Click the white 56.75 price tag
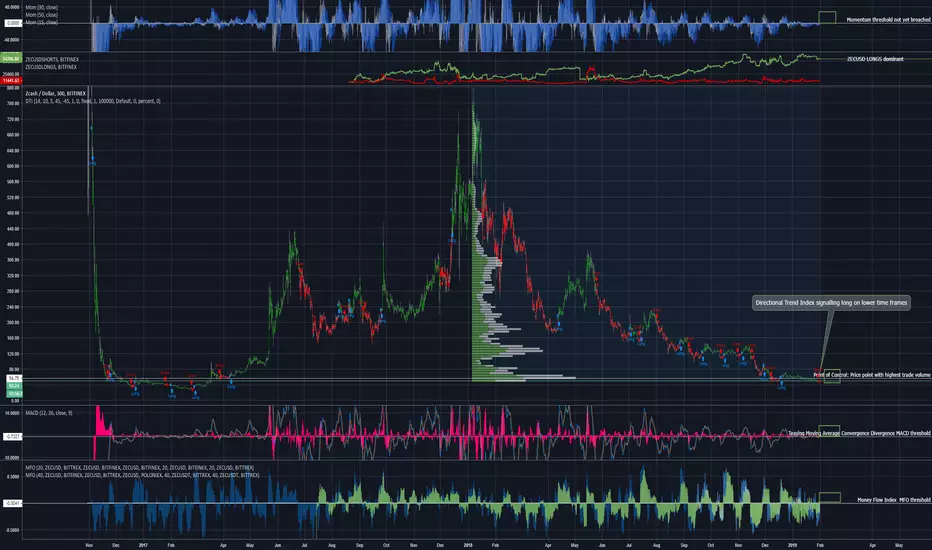The image size is (932, 550). coord(14,378)
